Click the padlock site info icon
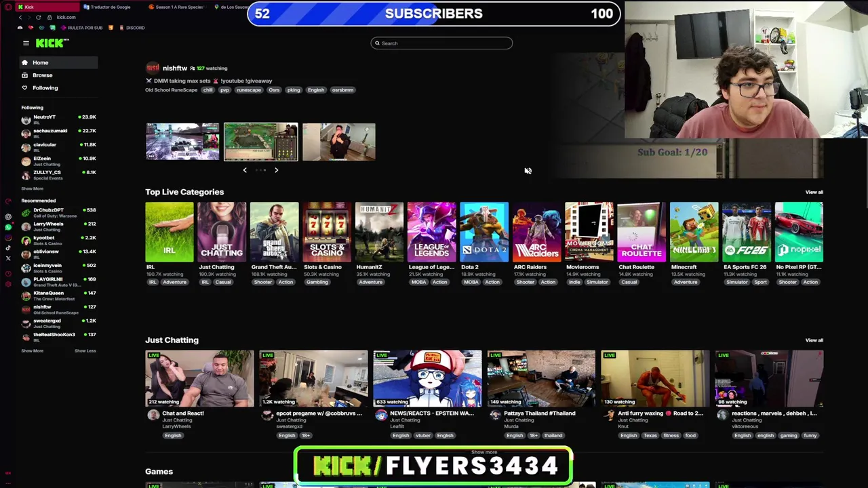 tap(50, 17)
